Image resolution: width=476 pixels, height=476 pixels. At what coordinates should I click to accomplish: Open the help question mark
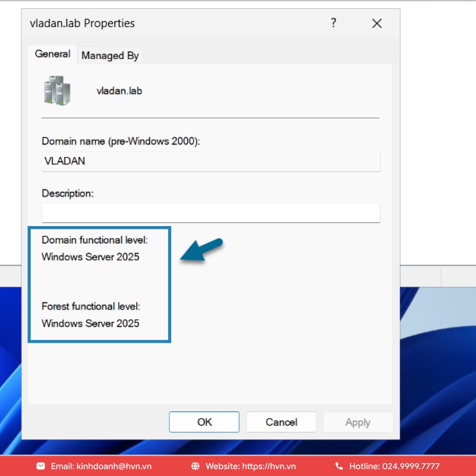click(333, 23)
